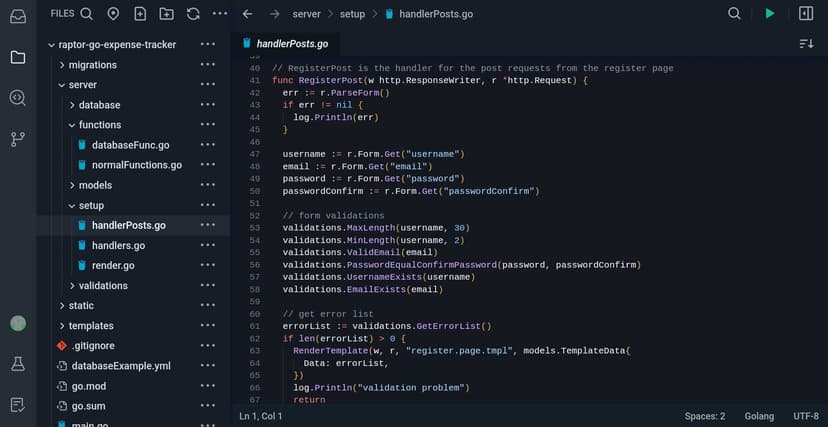This screenshot has width=828, height=427.
Task: Click the green status circle in sidebar
Action: click(x=18, y=323)
